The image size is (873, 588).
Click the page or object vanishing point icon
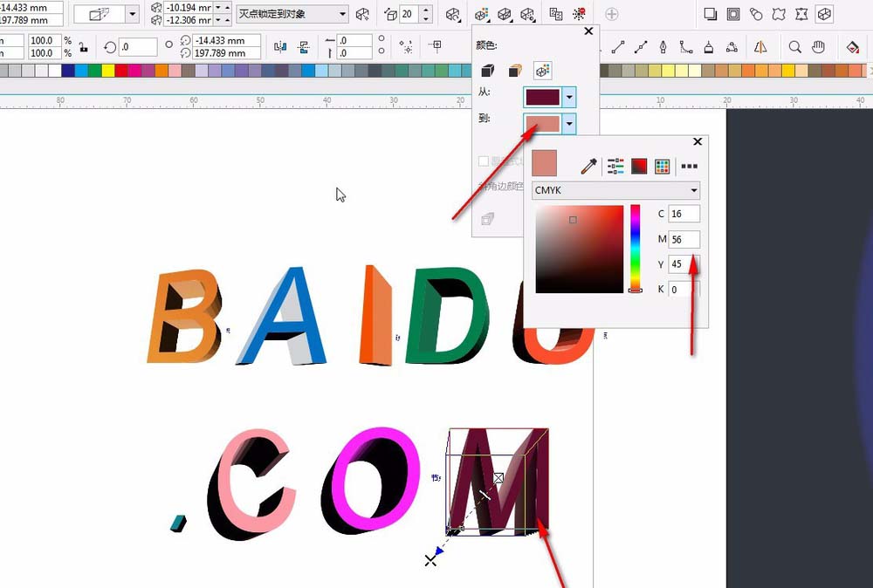pos(362,15)
